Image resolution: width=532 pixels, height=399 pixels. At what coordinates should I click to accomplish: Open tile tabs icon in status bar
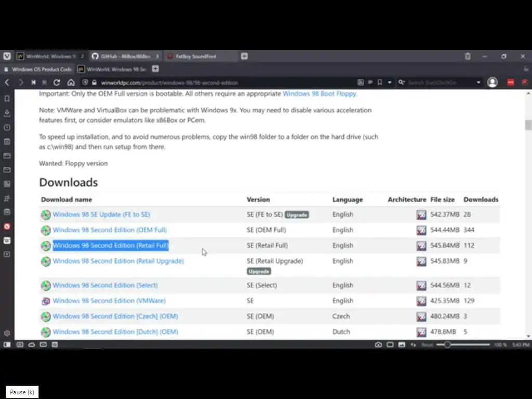(x=390, y=345)
